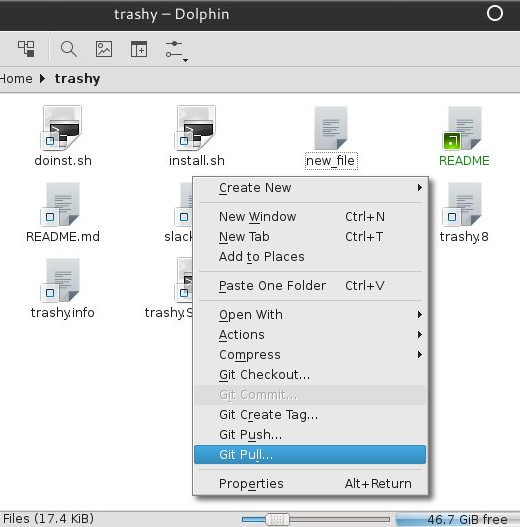Image resolution: width=520 pixels, height=527 pixels.
Task: Toggle selection marker on README.md
Action: [x=50, y=217]
